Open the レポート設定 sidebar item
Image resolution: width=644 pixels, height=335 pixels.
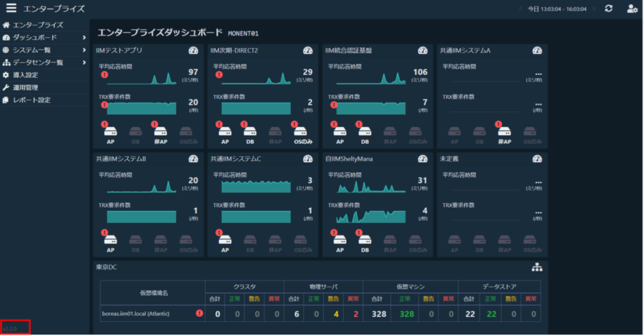(x=44, y=100)
